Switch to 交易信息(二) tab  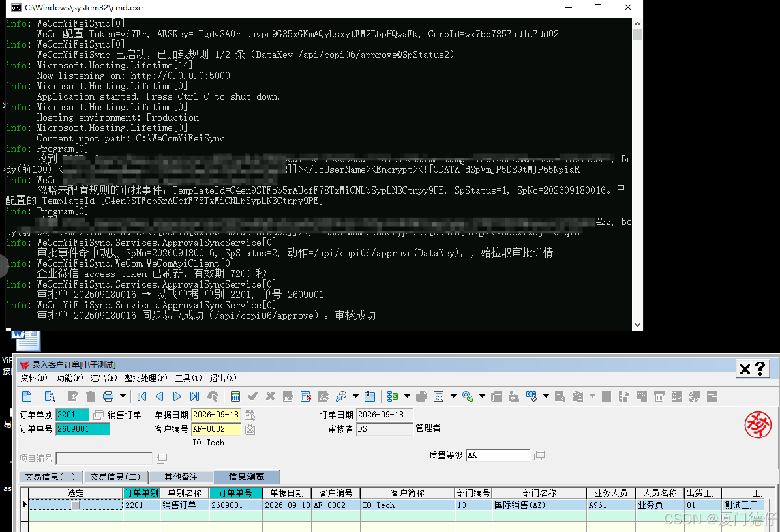click(x=115, y=477)
